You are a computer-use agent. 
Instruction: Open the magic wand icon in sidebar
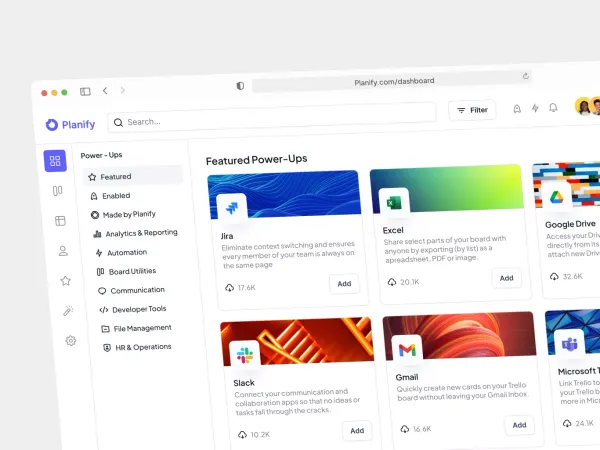tap(68, 310)
